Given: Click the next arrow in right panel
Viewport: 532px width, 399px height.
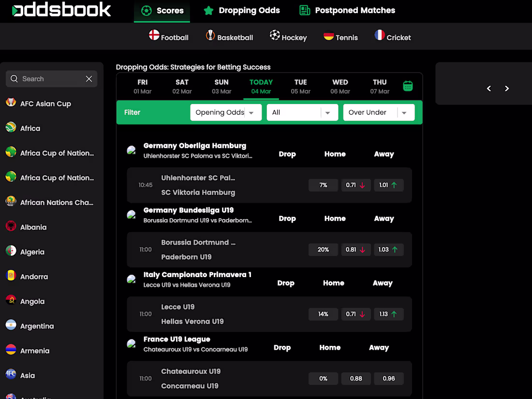Looking at the screenshot, I should pyautogui.click(x=506, y=89).
